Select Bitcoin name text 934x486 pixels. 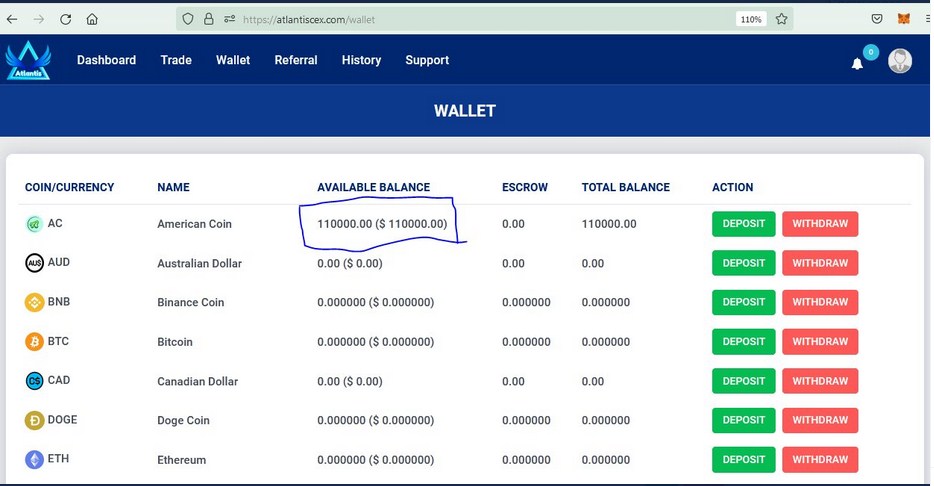click(175, 342)
